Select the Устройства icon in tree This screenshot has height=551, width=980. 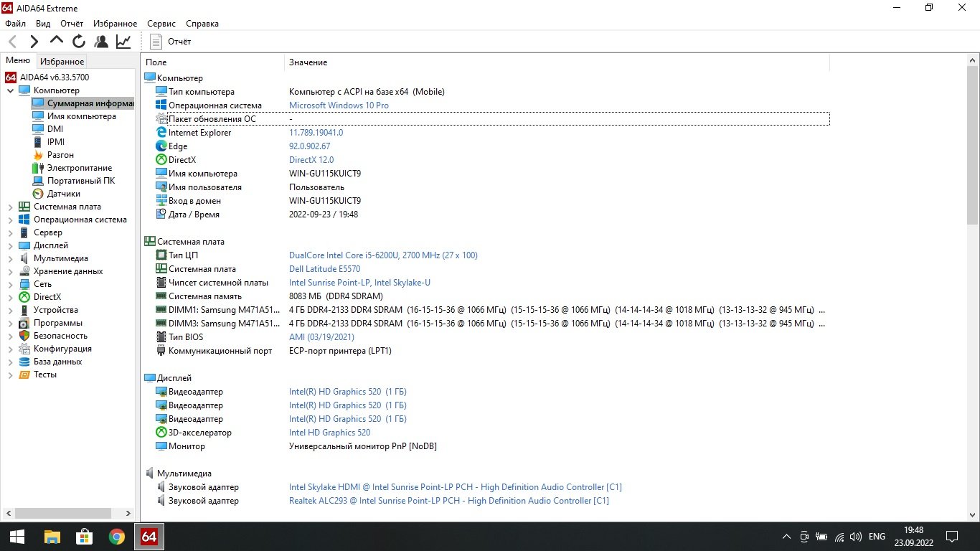(x=24, y=310)
